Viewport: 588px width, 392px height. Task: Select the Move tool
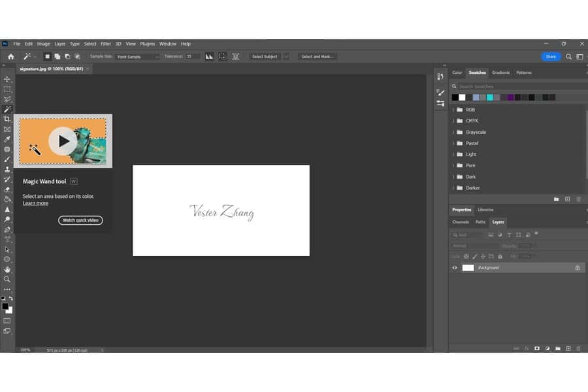7,79
